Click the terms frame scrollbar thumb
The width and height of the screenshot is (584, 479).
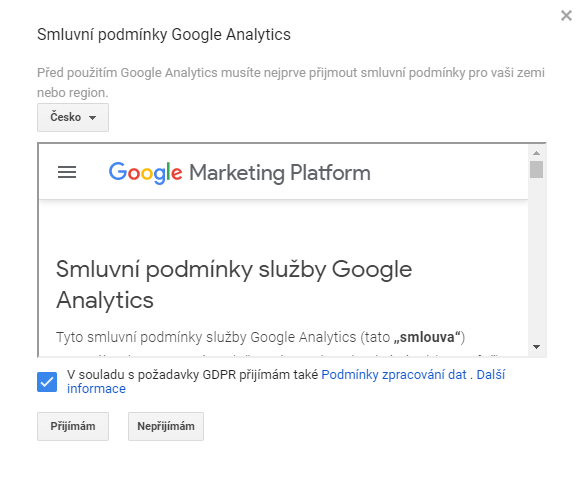(536, 169)
